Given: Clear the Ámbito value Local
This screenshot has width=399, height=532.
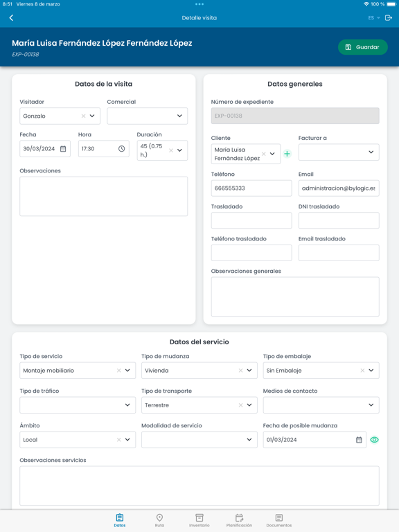Looking at the screenshot, I should click(x=118, y=440).
